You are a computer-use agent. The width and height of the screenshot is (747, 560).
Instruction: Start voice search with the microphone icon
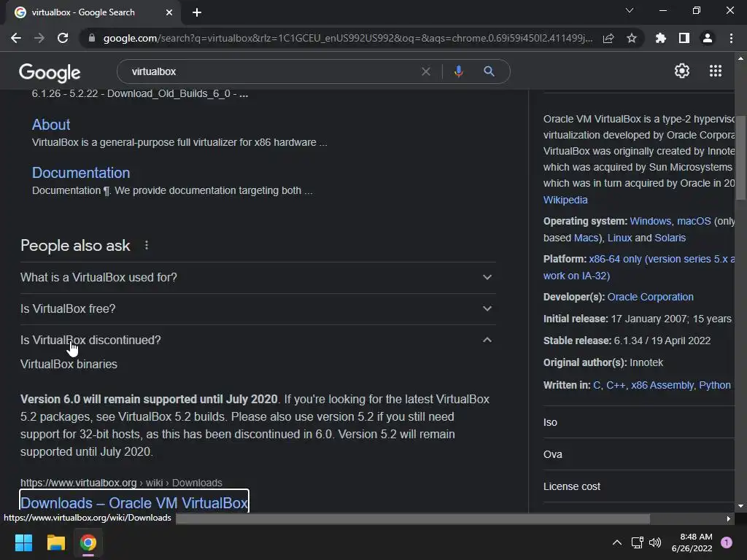[x=458, y=71]
